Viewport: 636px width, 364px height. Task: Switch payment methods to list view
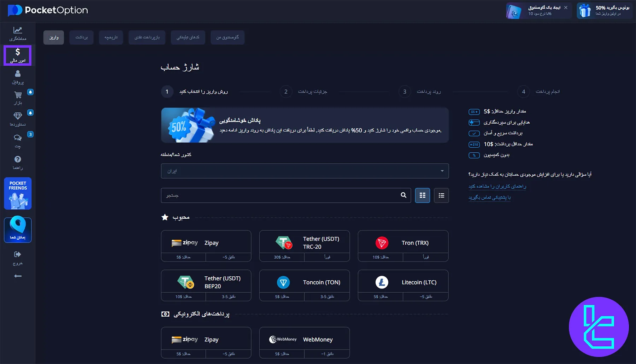pyautogui.click(x=441, y=195)
